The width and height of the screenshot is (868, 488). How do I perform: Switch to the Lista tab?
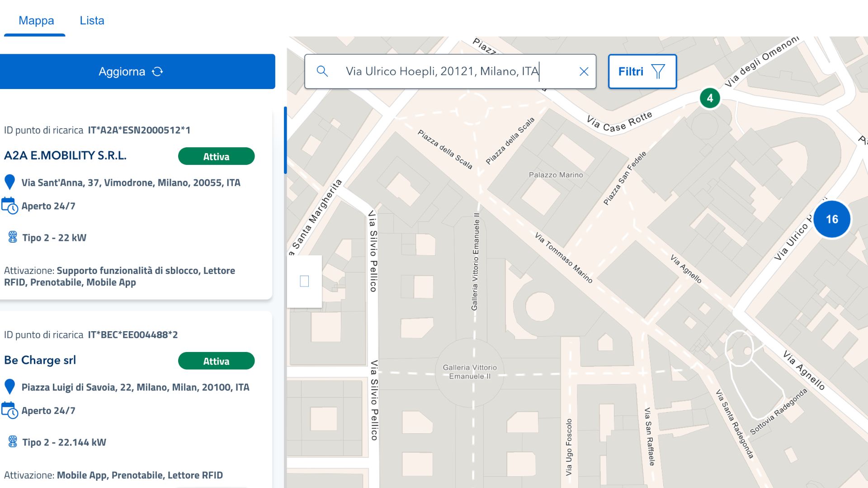[x=92, y=20]
